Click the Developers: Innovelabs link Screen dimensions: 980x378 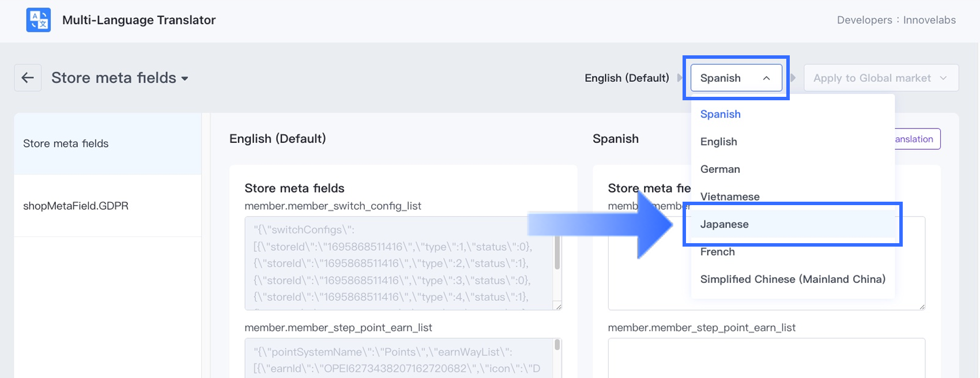point(896,20)
